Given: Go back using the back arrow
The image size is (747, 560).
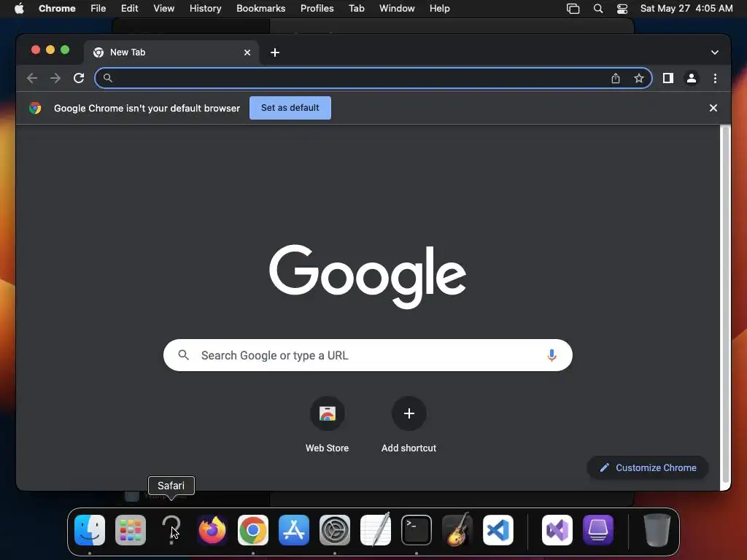Looking at the screenshot, I should [32, 78].
